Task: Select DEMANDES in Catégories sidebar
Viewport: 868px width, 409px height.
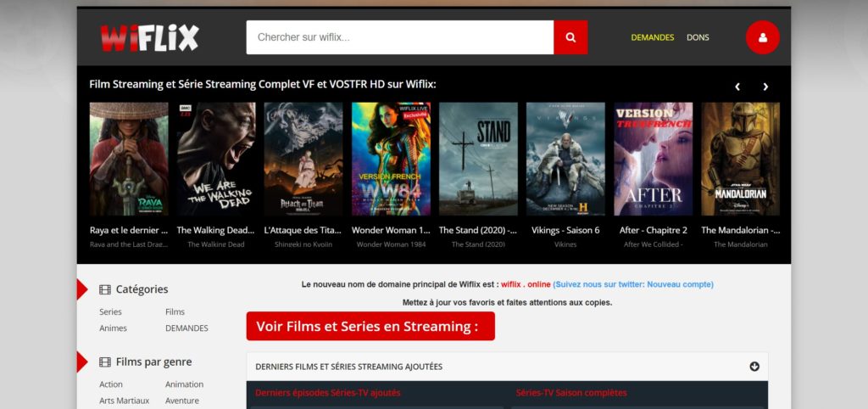Action: pos(186,328)
